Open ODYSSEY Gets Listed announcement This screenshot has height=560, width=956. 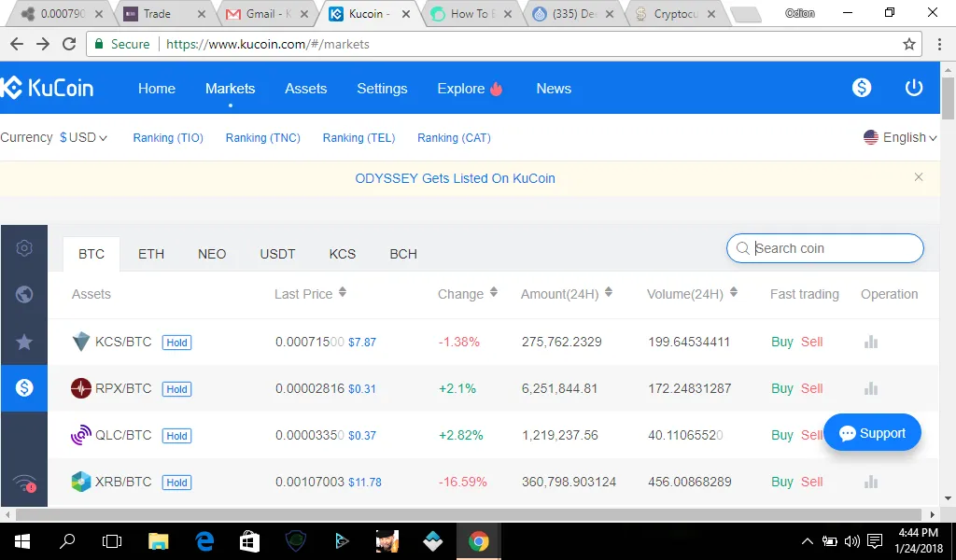(x=456, y=178)
